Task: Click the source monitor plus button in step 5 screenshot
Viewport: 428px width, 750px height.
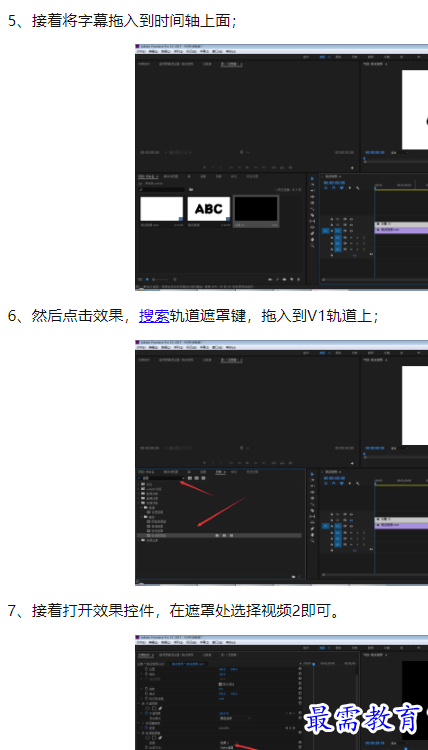Action: tap(352, 168)
